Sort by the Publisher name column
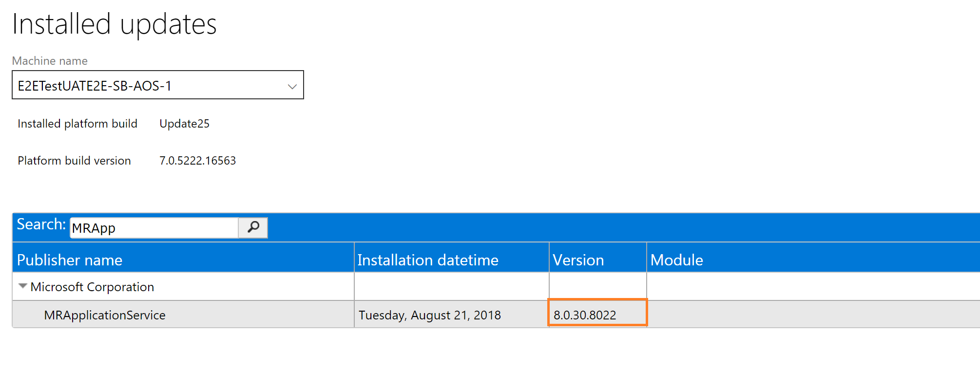The image size is (980, 372). pyautogui.click(x=69, y=260)
